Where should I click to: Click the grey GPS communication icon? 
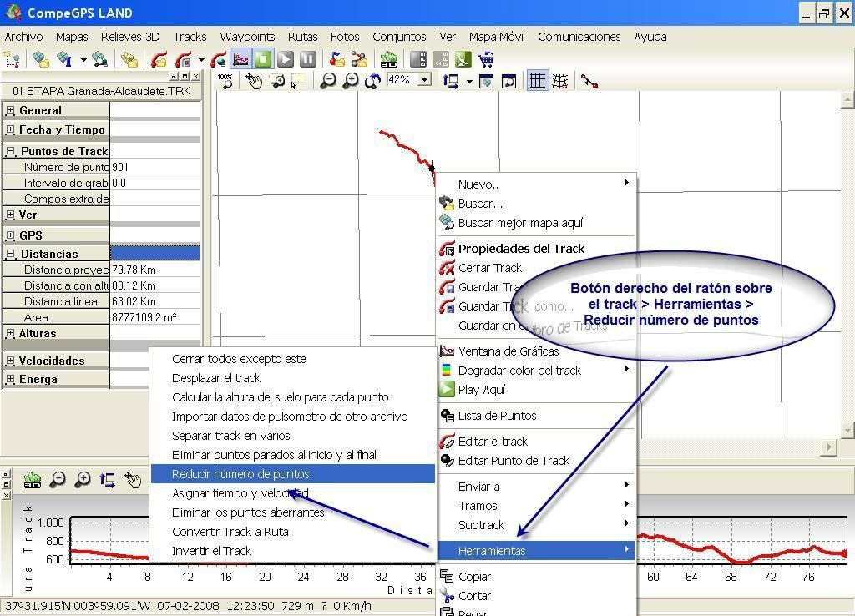(x=418, y=59)
